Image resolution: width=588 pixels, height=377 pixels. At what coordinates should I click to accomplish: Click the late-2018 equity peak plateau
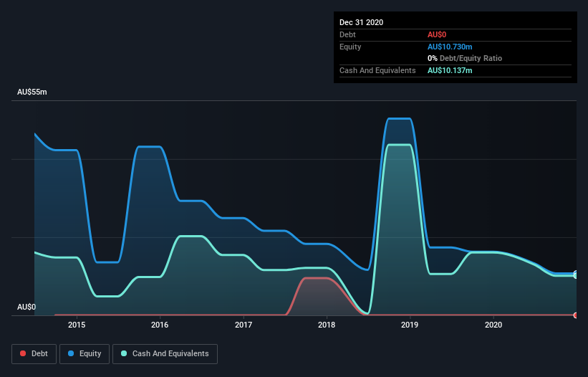pos(400,119)
